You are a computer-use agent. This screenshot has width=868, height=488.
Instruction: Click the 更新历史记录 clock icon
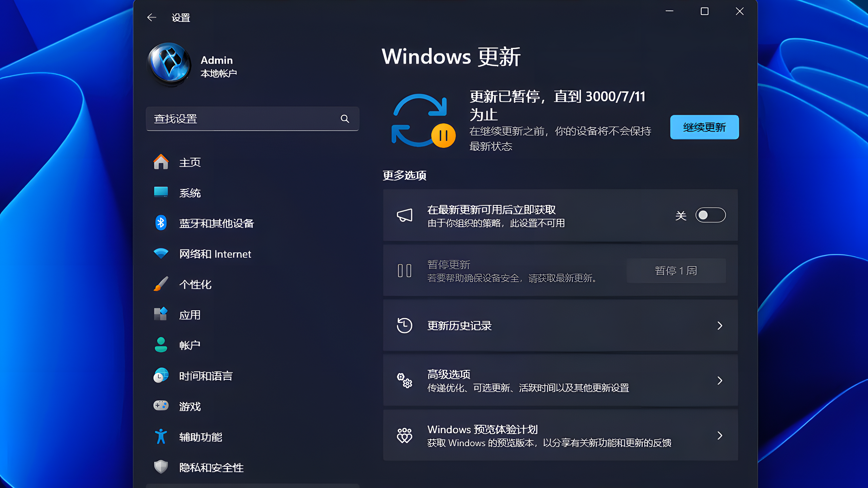pyautogui.click(x=405, y=325)
